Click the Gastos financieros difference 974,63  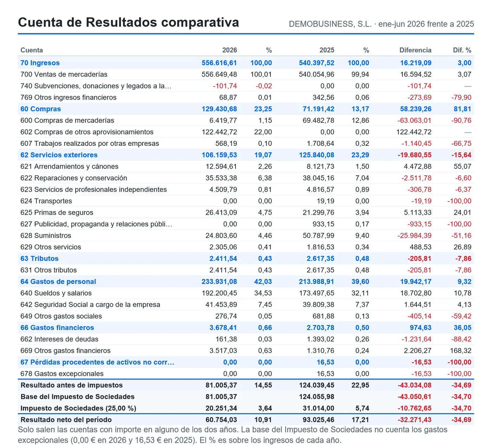click(421, 327)
